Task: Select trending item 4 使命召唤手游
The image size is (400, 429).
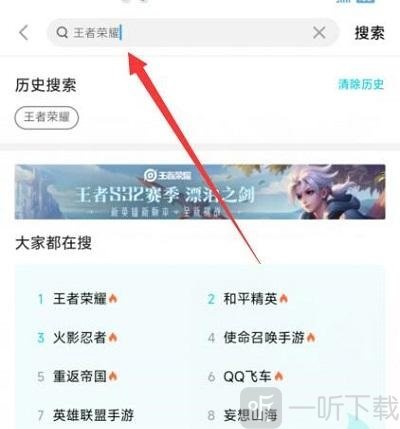Action: pos(261,337)
